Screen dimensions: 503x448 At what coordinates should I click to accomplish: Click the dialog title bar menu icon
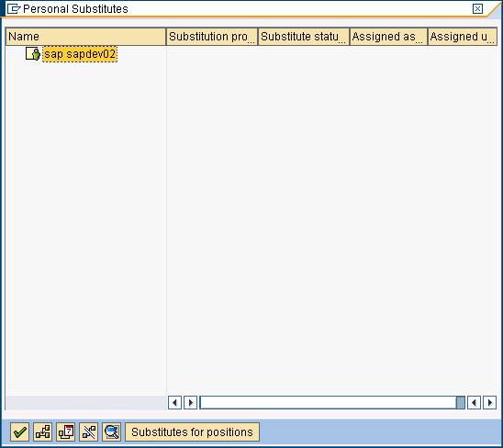click(x=14, y=9)
